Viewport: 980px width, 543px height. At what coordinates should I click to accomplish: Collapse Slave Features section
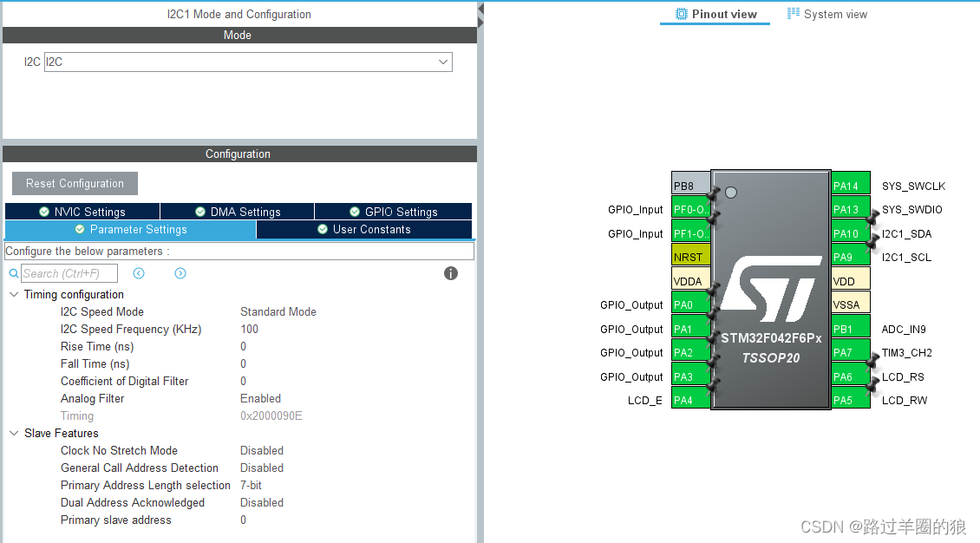pos(14,433)
